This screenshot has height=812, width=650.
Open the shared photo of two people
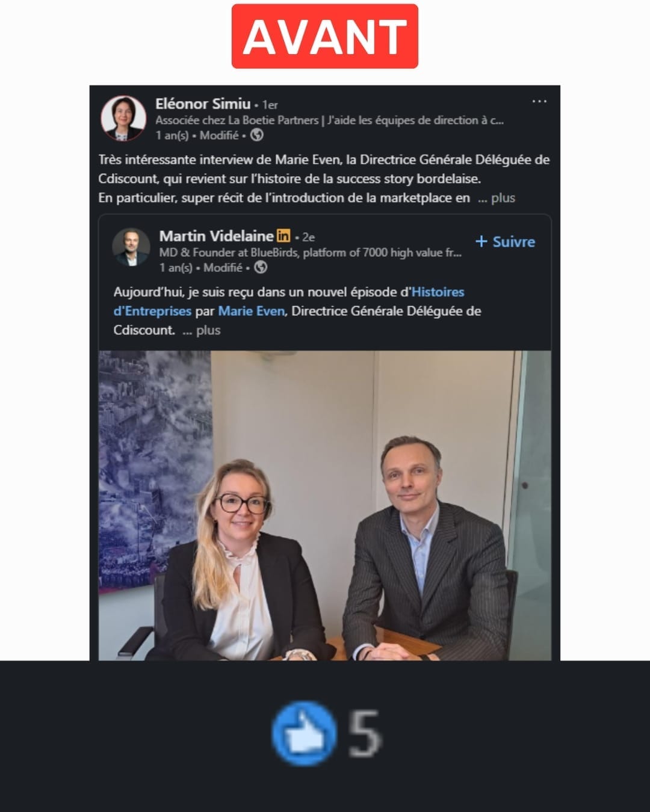click(x=325, y=505)
